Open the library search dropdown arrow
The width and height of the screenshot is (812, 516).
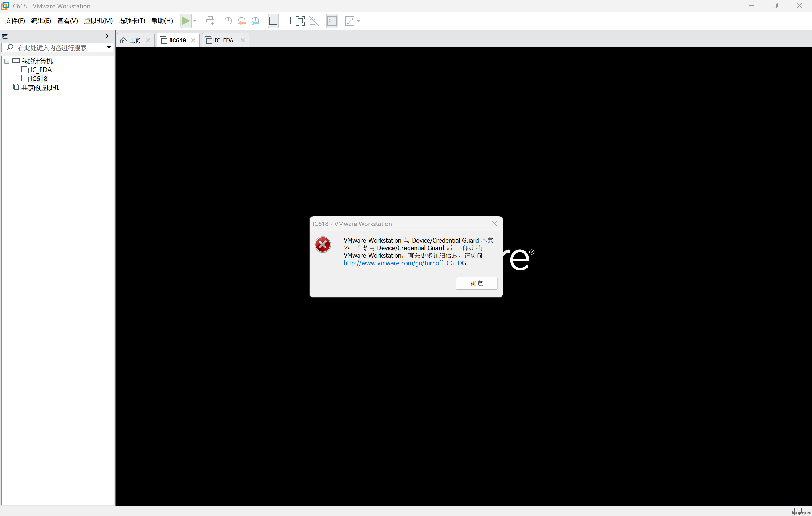(x=109, y=48)
